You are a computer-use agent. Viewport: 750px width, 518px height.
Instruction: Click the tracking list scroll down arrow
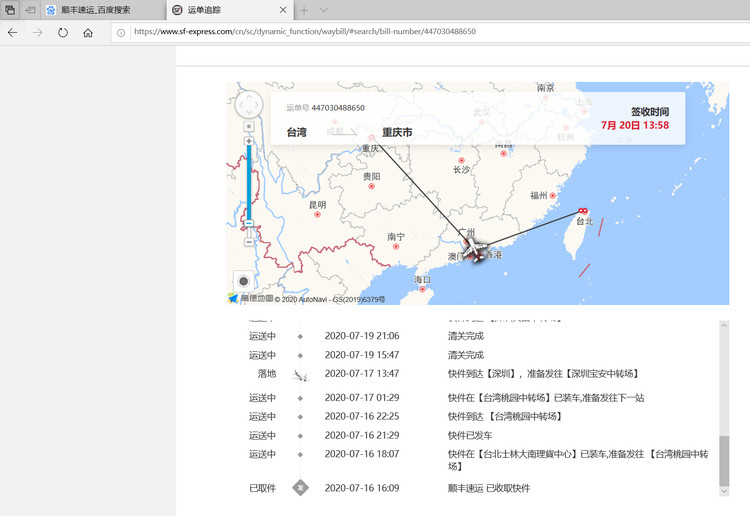coord(724,491)
